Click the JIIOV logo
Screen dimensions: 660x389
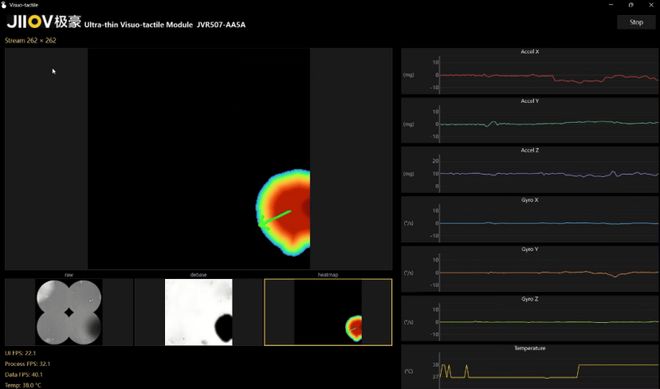(44, 21)
